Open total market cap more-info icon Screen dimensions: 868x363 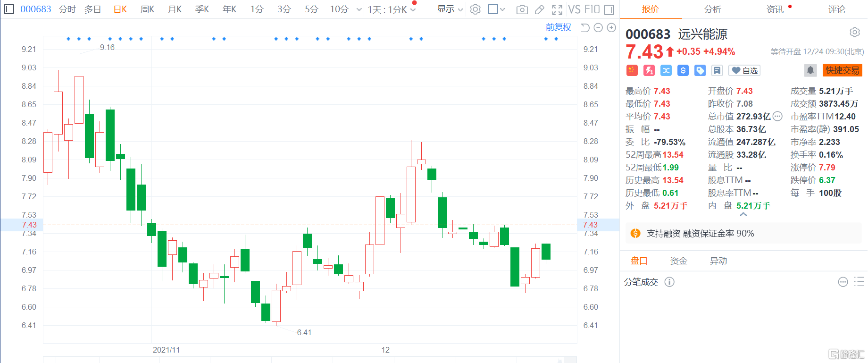(778, 116)
